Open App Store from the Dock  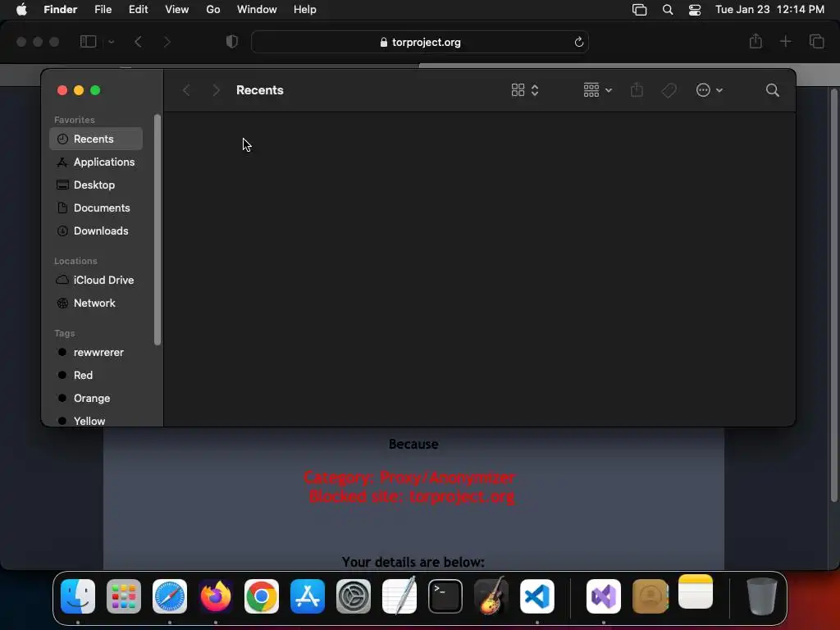[308, 596]
